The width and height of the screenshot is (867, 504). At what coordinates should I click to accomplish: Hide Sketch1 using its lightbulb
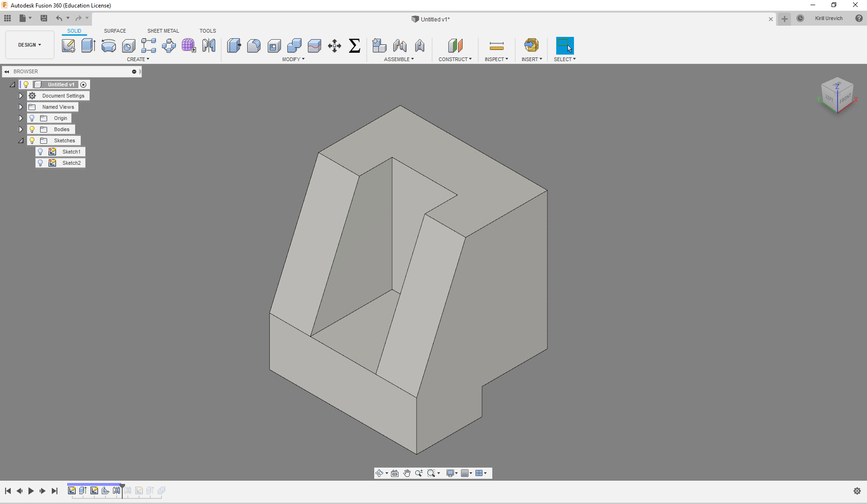(41, 152)
